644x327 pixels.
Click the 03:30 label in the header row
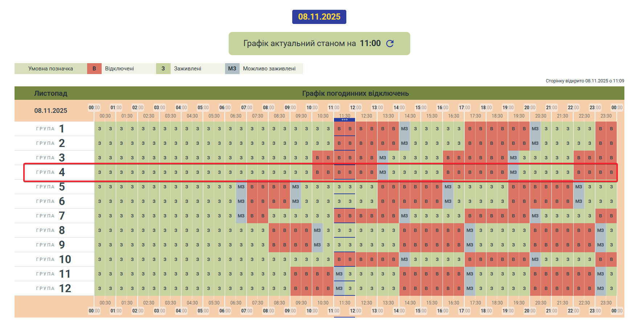click(170, 116)
